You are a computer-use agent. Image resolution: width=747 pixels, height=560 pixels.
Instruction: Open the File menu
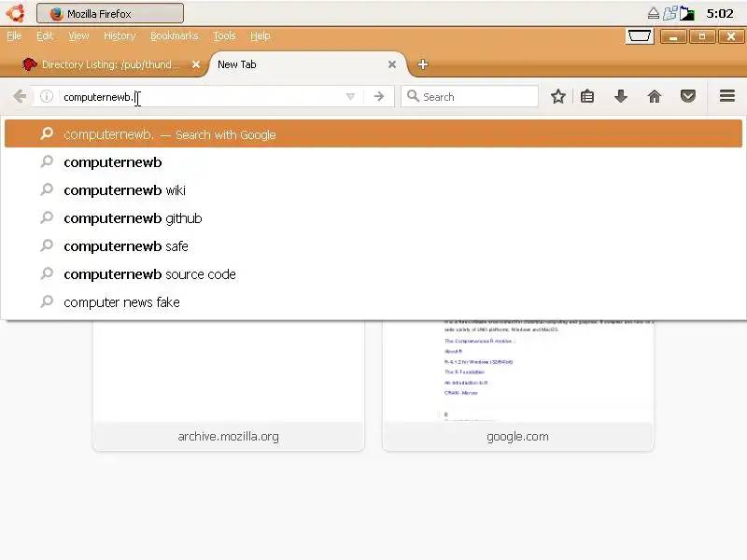(14, 35)
